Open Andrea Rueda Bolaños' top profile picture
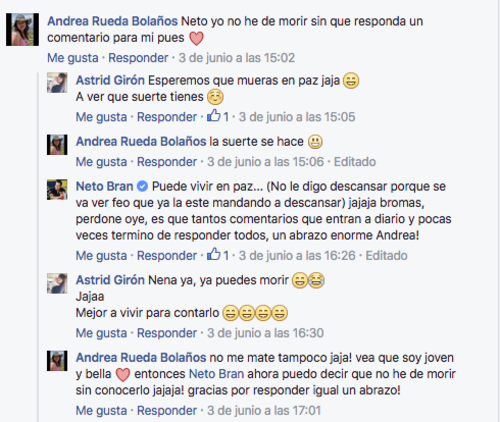 (22, 30)
